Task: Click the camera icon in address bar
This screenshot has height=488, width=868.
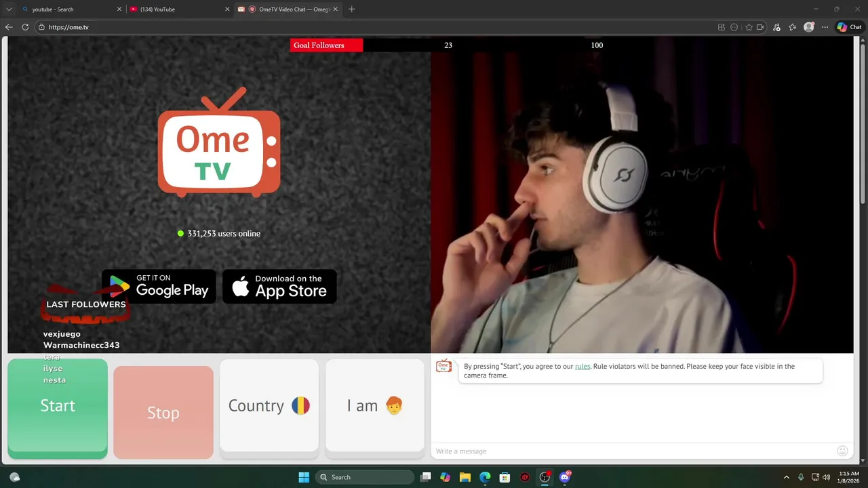Action: pyautogui.click(x=760, y=27)
